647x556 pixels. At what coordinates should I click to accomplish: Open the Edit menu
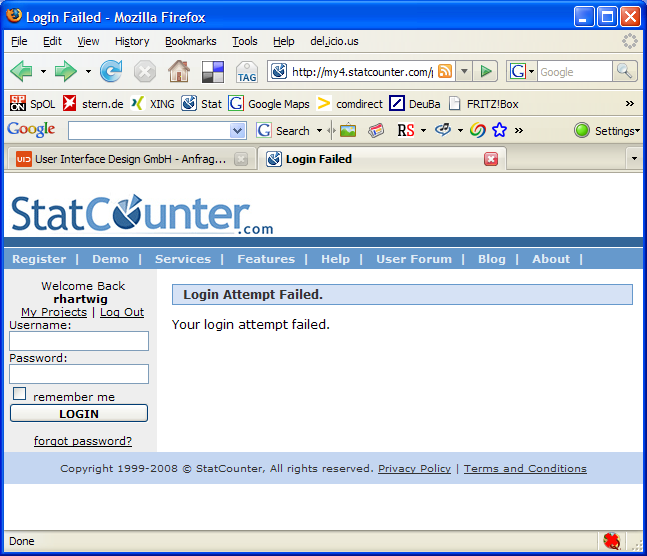(x=52, y=41)
